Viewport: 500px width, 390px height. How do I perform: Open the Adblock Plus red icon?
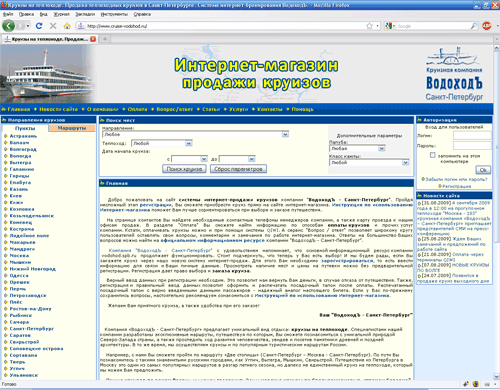click(x=487, y=26)
